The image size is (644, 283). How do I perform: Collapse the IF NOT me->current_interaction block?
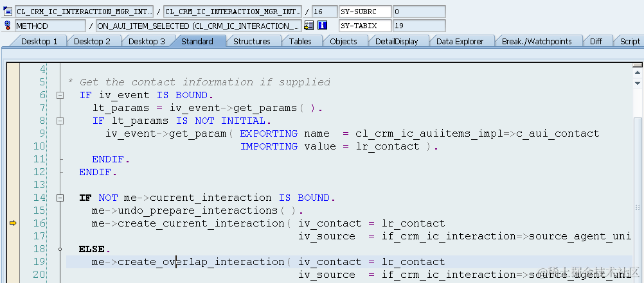point(60,198)
